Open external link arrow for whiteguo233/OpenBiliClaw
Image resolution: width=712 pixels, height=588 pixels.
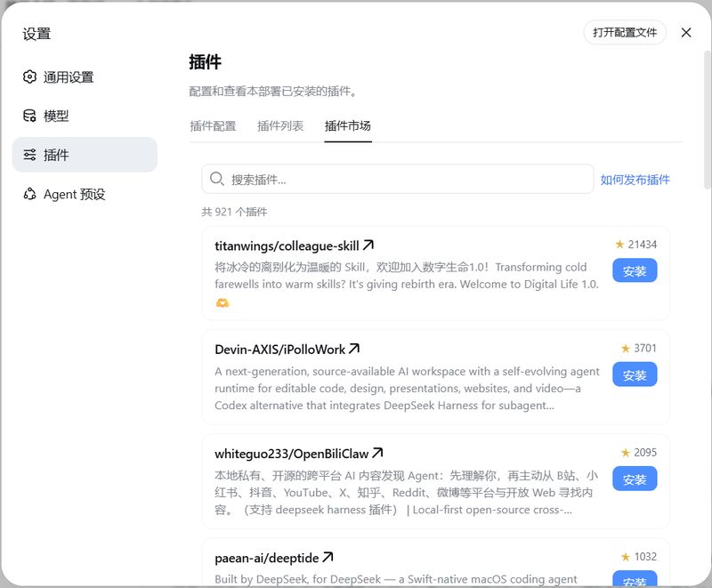377,453
